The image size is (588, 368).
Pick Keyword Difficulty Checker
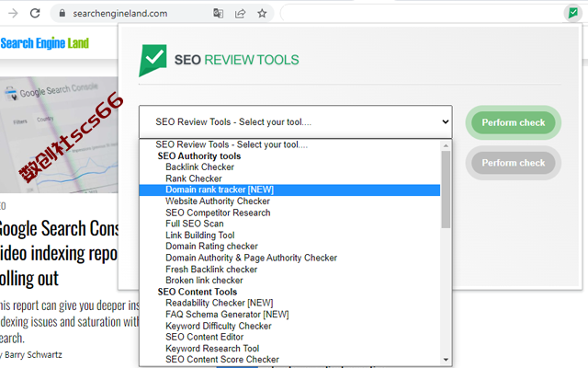[x=289, y=326]
